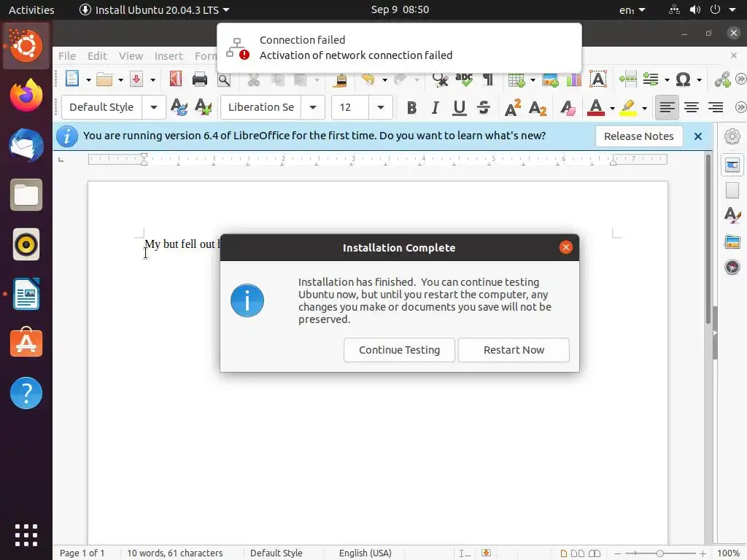Insert a table icon
Screen dimensions: 747x560
(x=516, y=79)
